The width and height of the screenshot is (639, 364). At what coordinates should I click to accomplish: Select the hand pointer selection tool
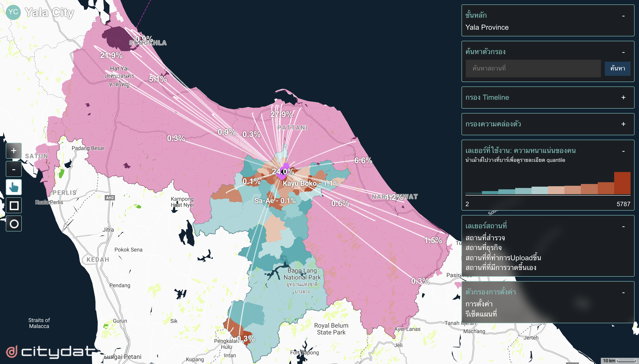(14, 187)
